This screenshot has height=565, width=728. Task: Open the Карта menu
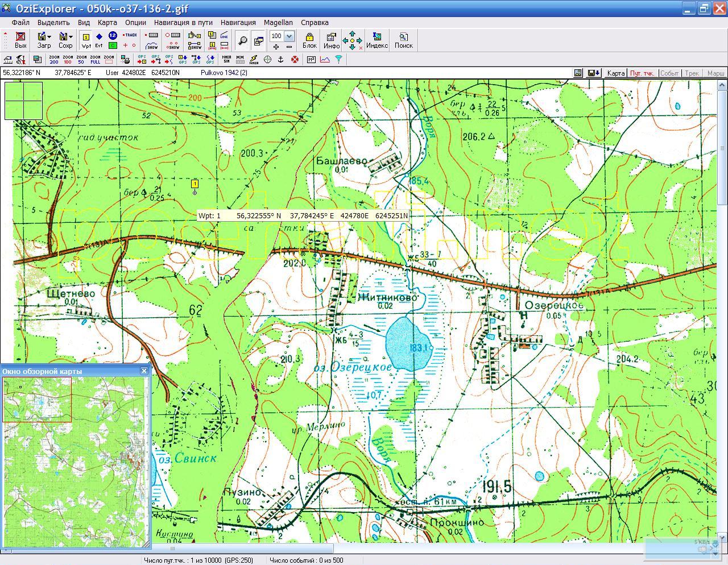click(x=107, y=23)
